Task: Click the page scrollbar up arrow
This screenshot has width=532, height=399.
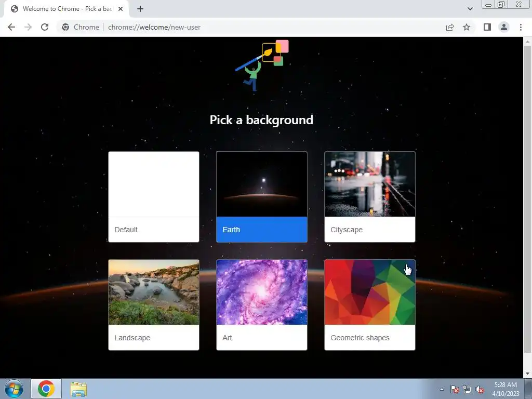Action: (527, 42)
